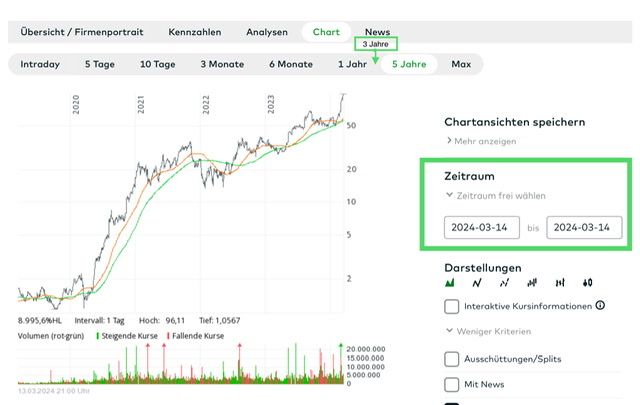The image size is (640, 405).
Task: Switch to the Analysen tab
Action: [x=267, y=32]
